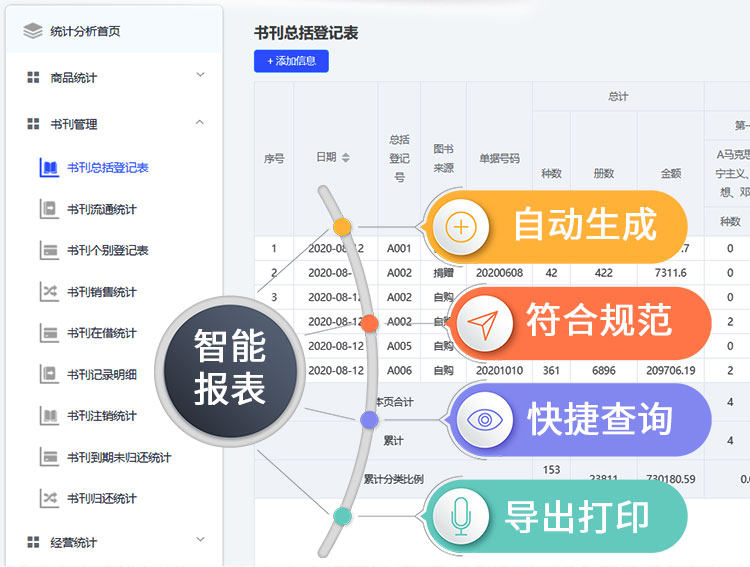The height and width of the screenshot is (567, 750).
Task: Click document number 20200608
Action: click(x=499, y=273)
